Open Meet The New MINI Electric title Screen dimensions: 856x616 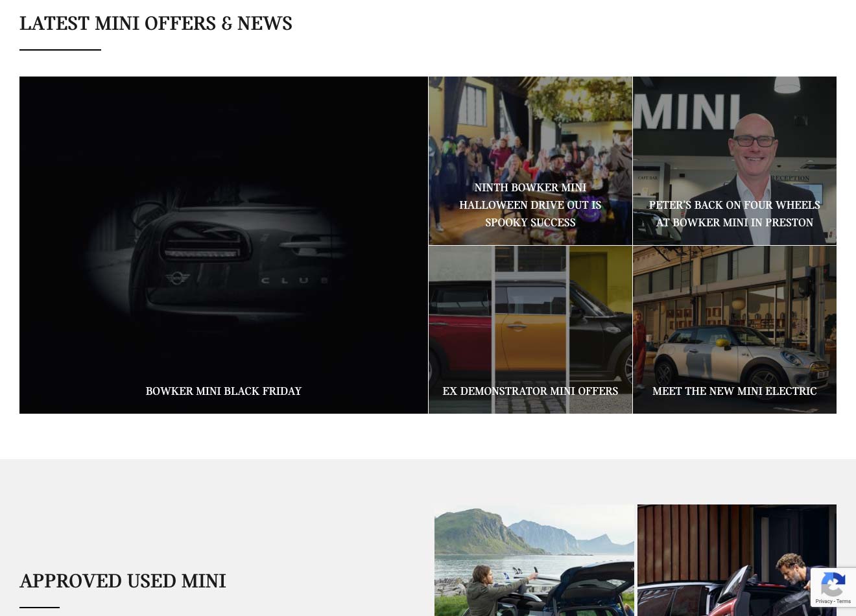point(734,391)
